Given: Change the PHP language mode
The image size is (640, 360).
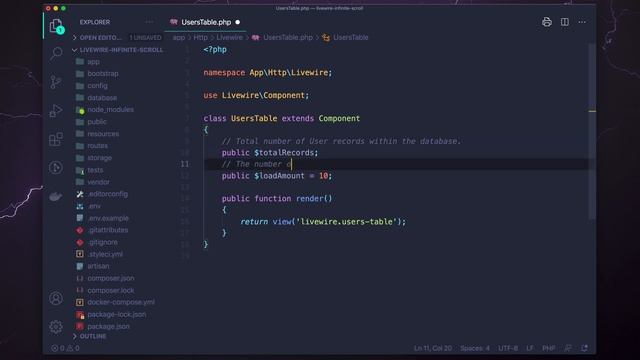Looking at the screenshot, I should 549,348.
